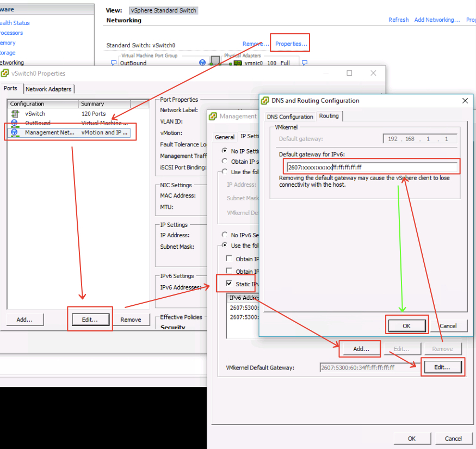
Task: Click the Refresh link in Networking
Action: point(398,20)
